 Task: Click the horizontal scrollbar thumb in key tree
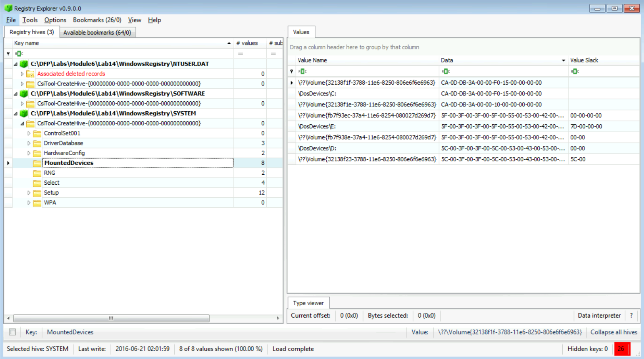tap(111, 319)
